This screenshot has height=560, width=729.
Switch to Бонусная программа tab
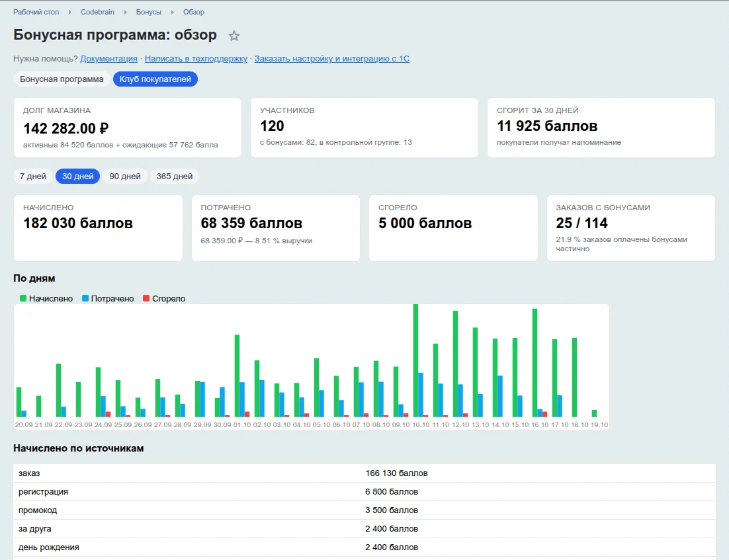click(x=62, y=79)
